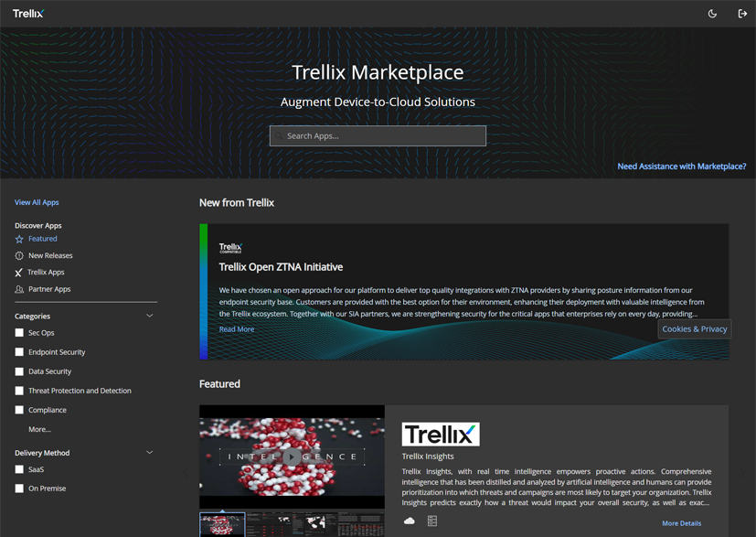Expand more categories with More...
This screenshot has width=756, height=537.
pos(39,429)
